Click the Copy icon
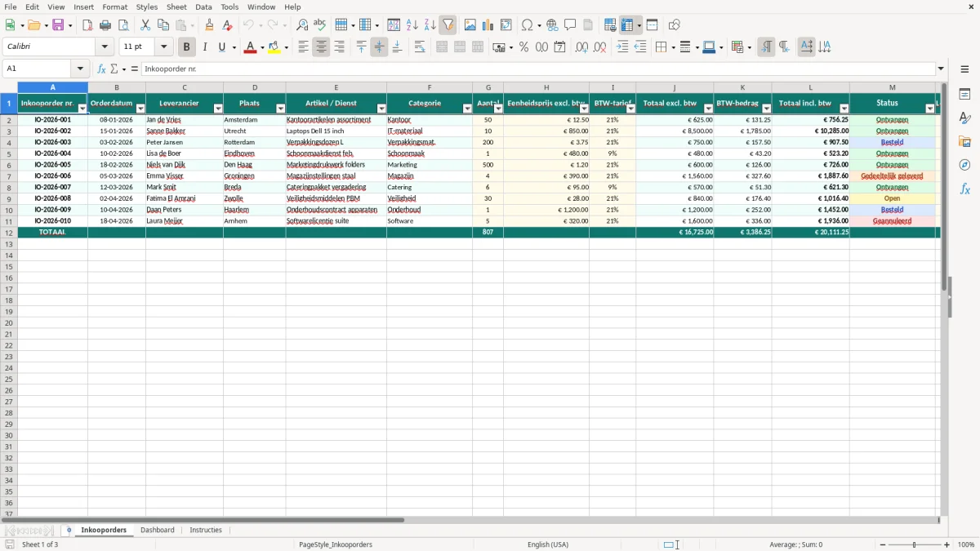 pyautogui.click(x=163, y=25)
